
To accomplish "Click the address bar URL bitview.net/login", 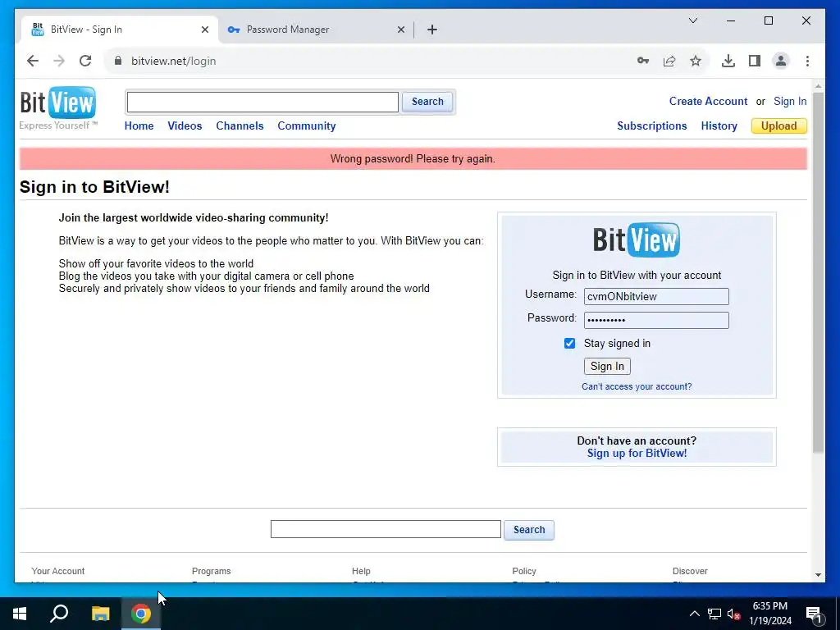I will 174,61.
